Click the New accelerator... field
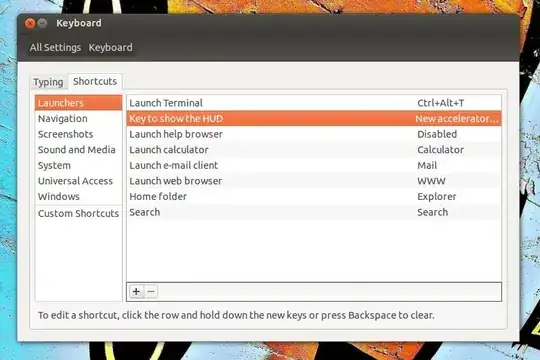The image size is (540, 360). pos(457,119)
